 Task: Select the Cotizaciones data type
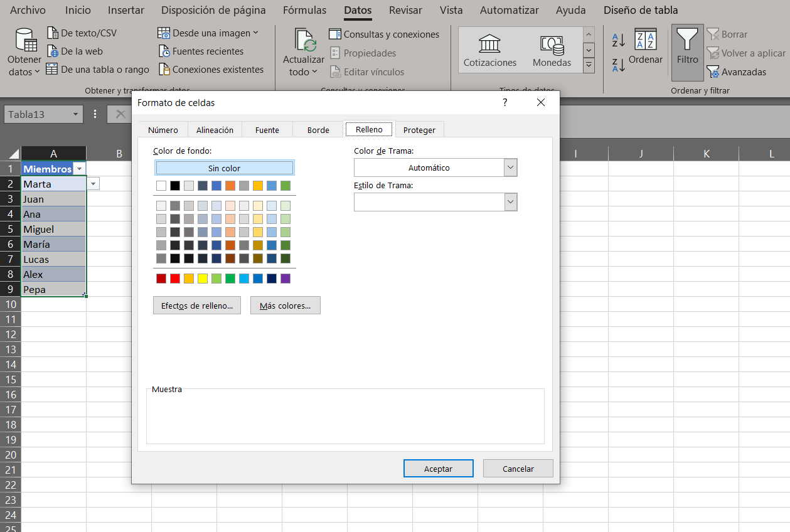pos(490,50)
